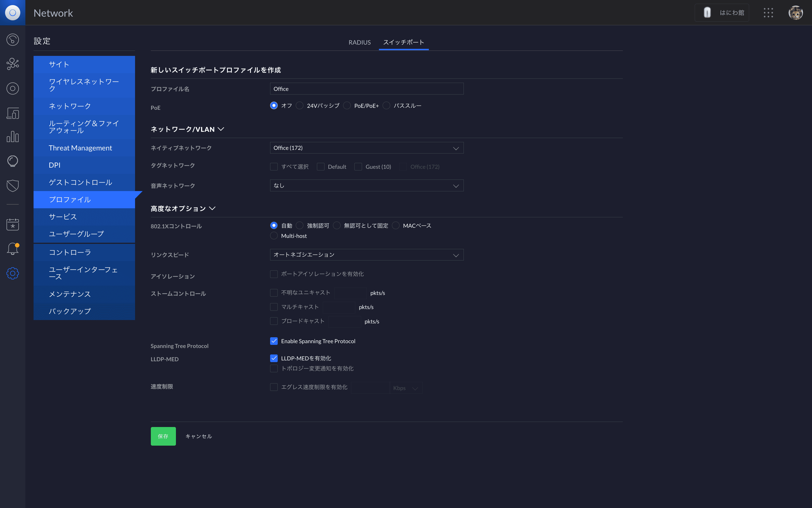
Task: Open サービス settings section
Action: [x=84, y=217]
